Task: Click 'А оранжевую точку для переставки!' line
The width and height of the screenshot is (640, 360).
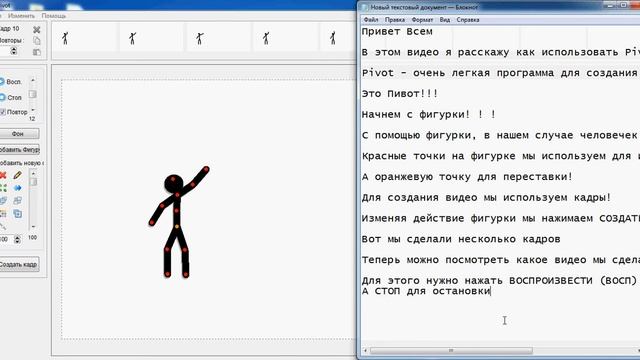Action: [x=467, y=177]
